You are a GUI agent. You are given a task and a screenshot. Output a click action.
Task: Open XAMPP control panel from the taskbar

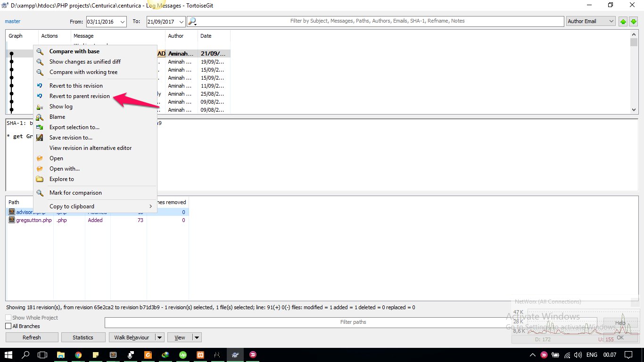click(x=200, y=354)
